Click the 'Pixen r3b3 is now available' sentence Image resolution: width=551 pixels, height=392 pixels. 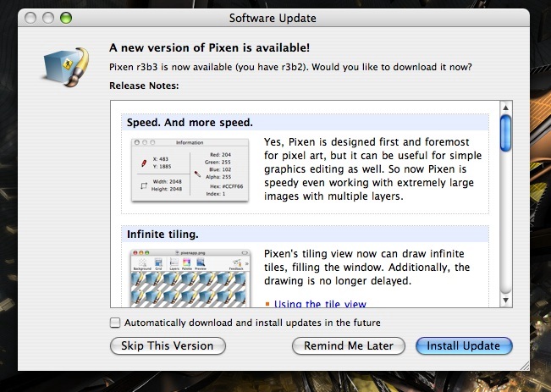click(290, 67)
